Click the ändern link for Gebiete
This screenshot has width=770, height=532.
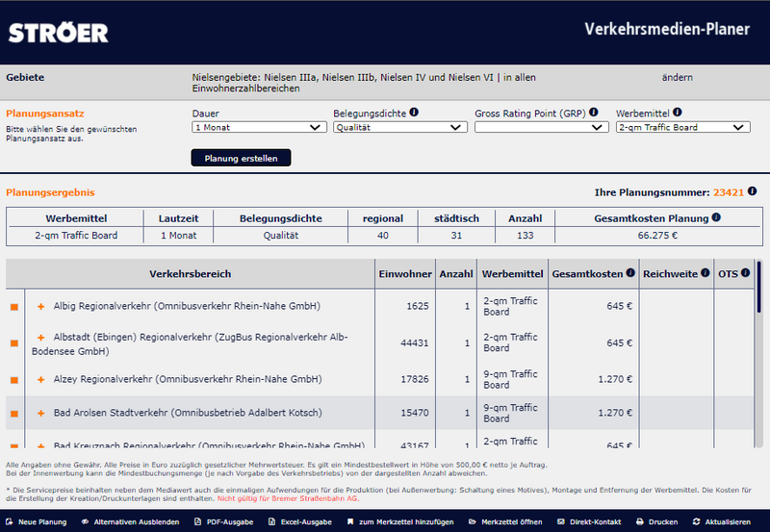point(679,77)
